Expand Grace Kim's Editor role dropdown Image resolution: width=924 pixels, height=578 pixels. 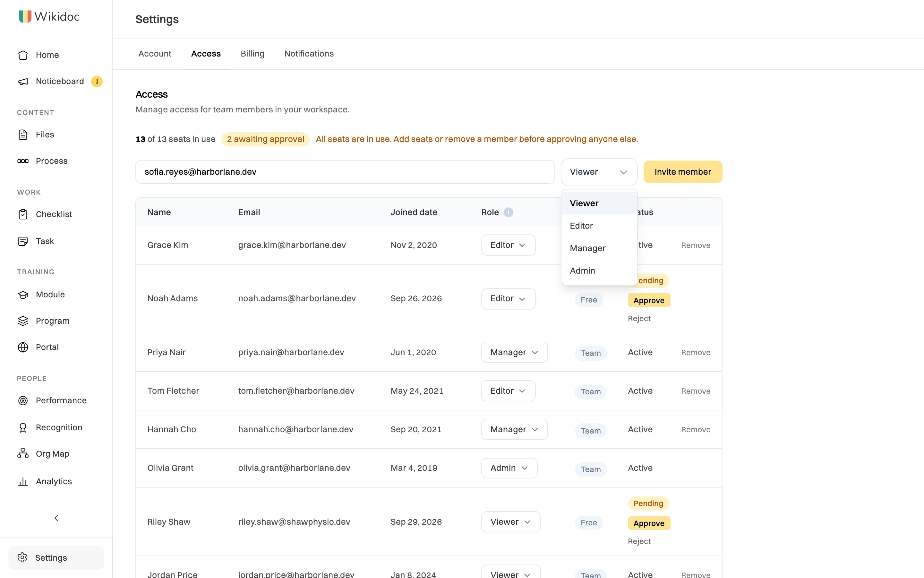(x=508, y=245)
